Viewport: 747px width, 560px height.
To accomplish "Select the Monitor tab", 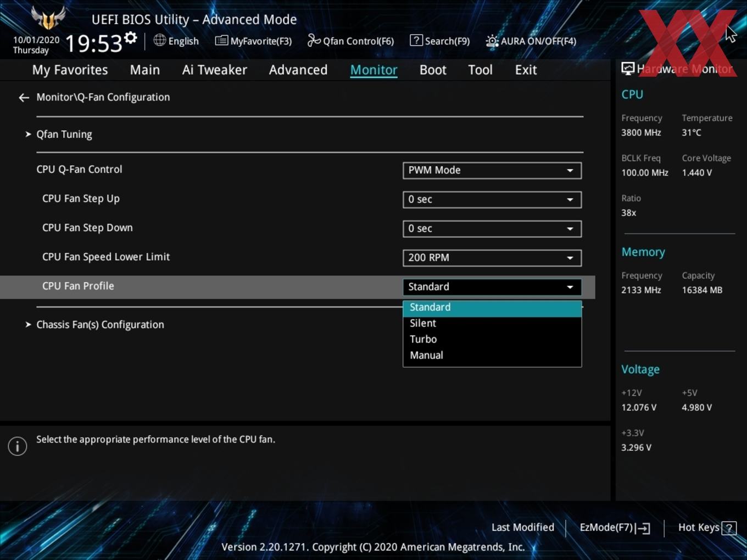I will point(374,70).
